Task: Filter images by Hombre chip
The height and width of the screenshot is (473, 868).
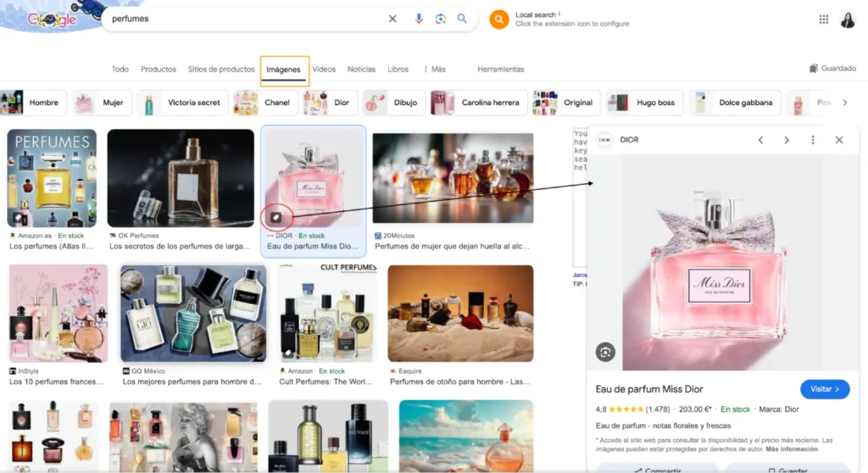Action: click(x=33, y=103)
